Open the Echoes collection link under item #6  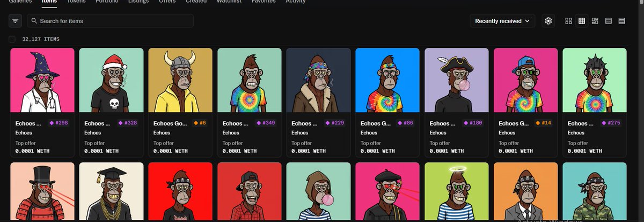[162, 132]
